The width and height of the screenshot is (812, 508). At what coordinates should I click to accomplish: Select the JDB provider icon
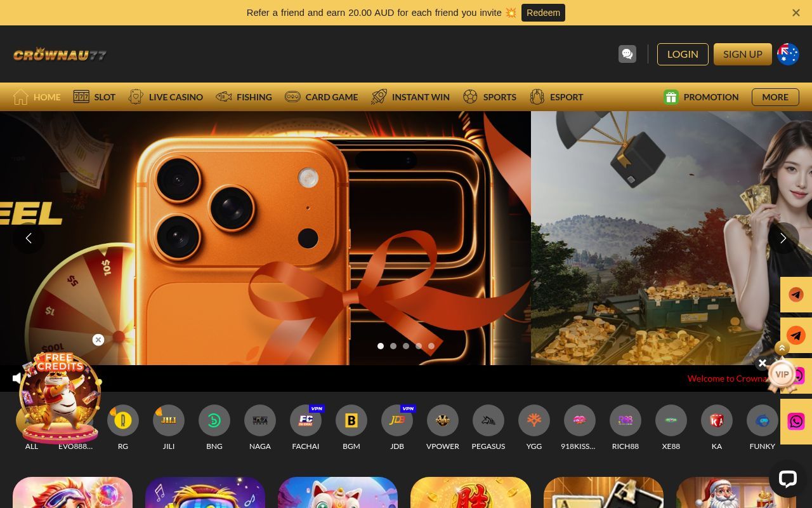pyautogui.click(x=397, y=420)
